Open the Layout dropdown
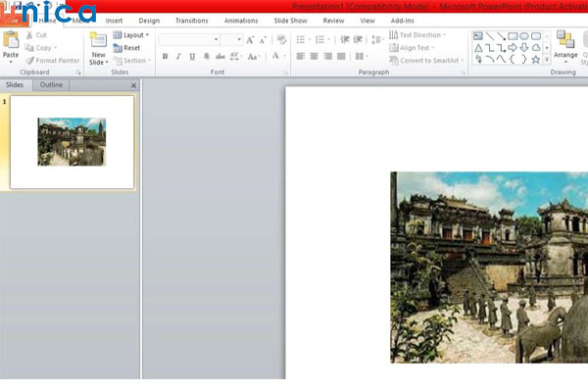 click(131, 35)
